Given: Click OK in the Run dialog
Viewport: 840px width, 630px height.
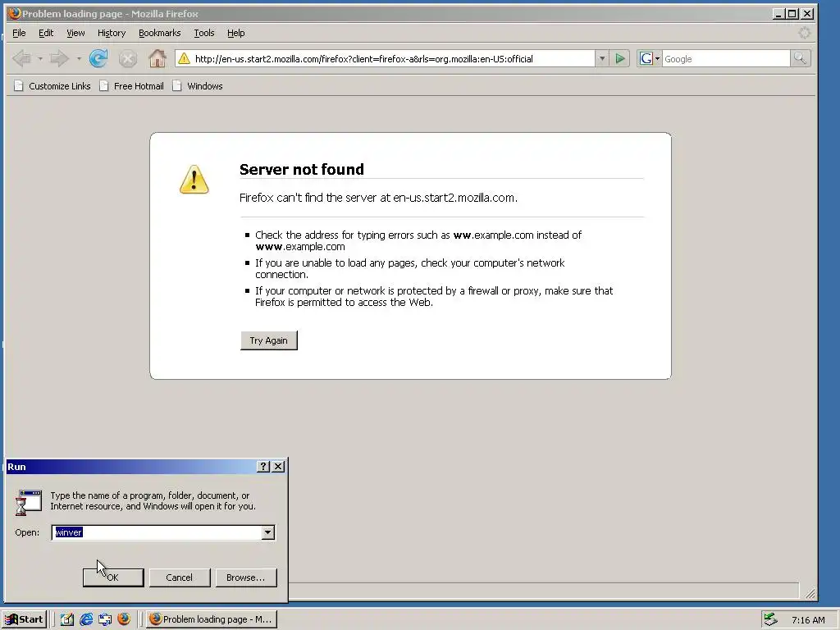Looking at the screenshot, I should tap(113, 577).
